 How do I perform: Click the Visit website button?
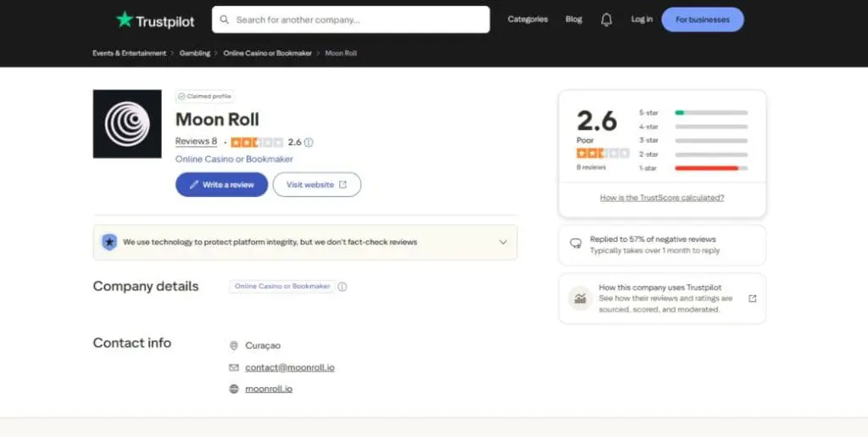316,185
